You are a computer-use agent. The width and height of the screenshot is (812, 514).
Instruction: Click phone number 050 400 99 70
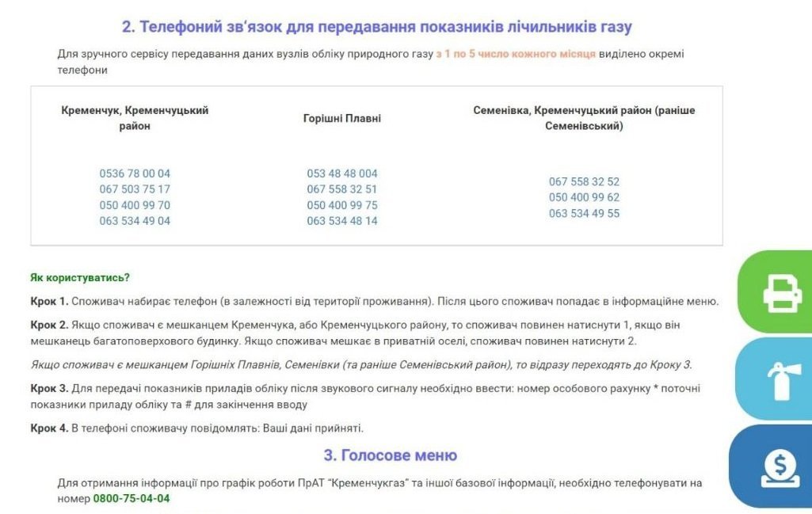pyautogui.click(x=135, y=205)
